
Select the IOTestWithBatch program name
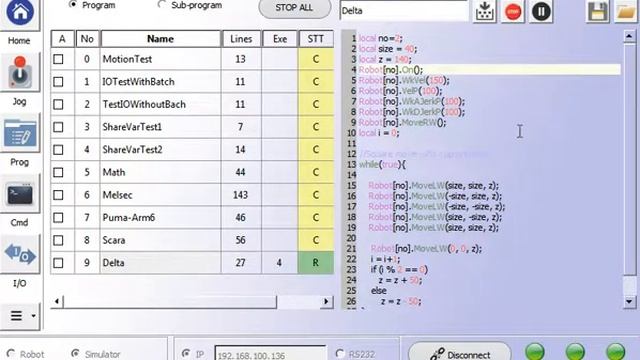point(138,82)
